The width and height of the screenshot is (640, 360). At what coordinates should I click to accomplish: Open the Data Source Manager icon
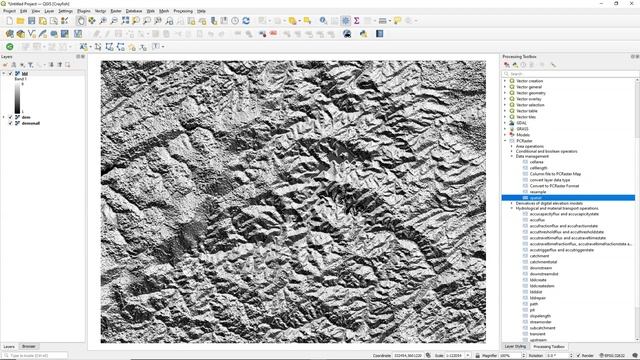(x=9, y=34)
